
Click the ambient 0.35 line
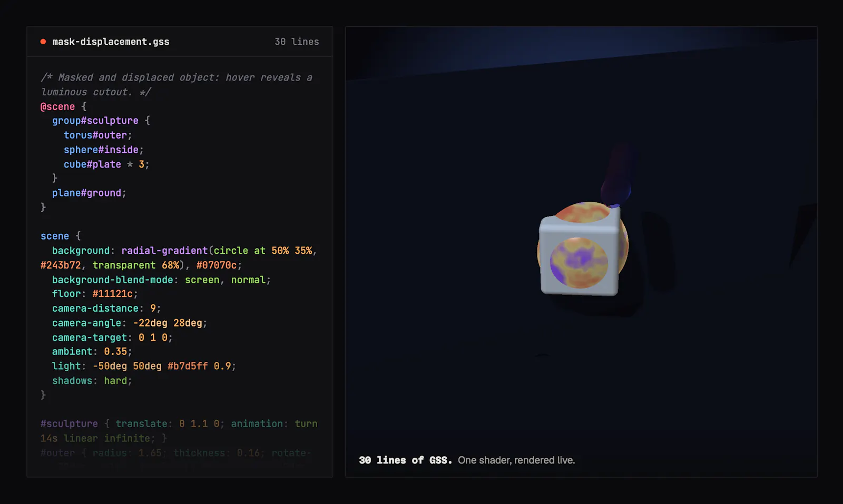tap(92, 351)
